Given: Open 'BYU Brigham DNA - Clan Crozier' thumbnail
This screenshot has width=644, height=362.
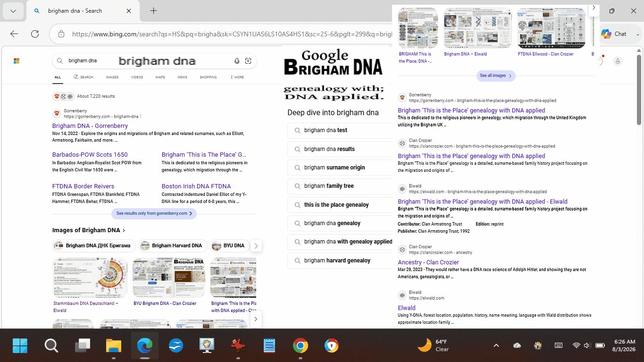Looking at the screenshot, I should (169, 278).
